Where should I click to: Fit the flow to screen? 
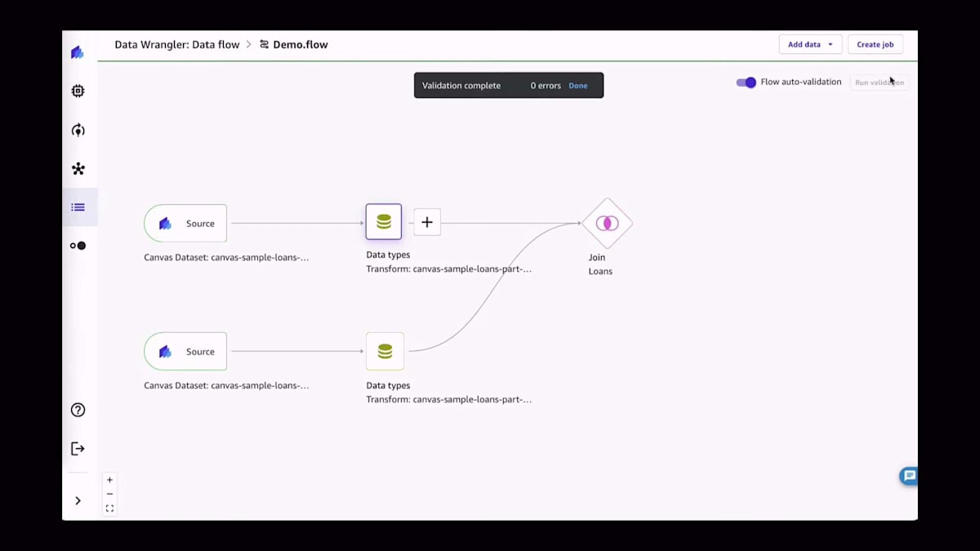109,509
